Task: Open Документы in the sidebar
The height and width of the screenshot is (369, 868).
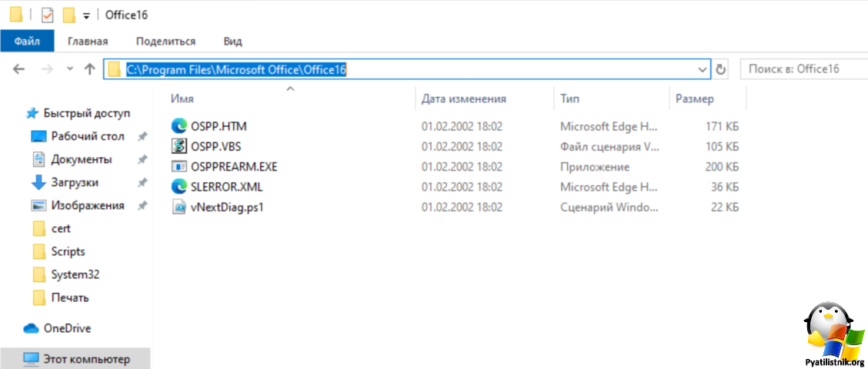Action: click(82, 159)
